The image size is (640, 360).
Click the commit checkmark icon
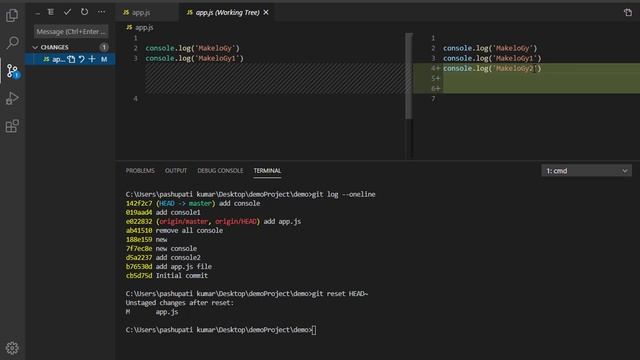[67, 12]
